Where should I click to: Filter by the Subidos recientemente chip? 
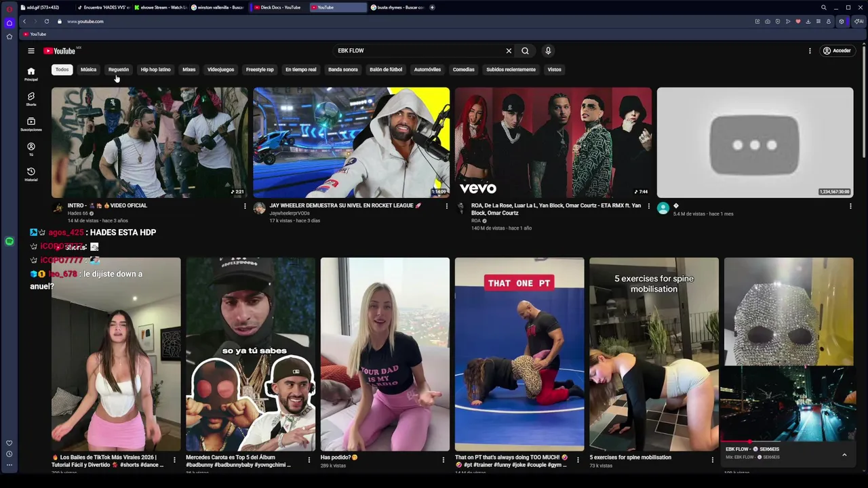tap(511, 70)
